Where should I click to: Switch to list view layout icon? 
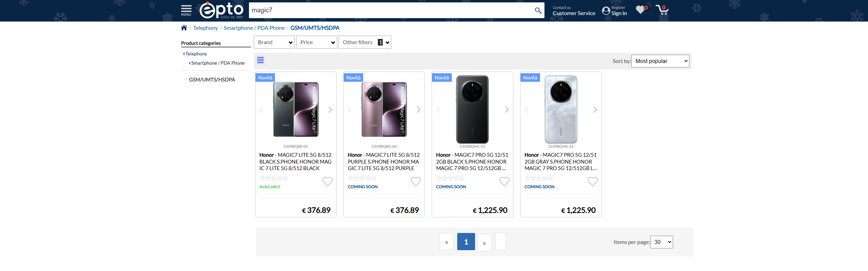click(x=260, y=60)
